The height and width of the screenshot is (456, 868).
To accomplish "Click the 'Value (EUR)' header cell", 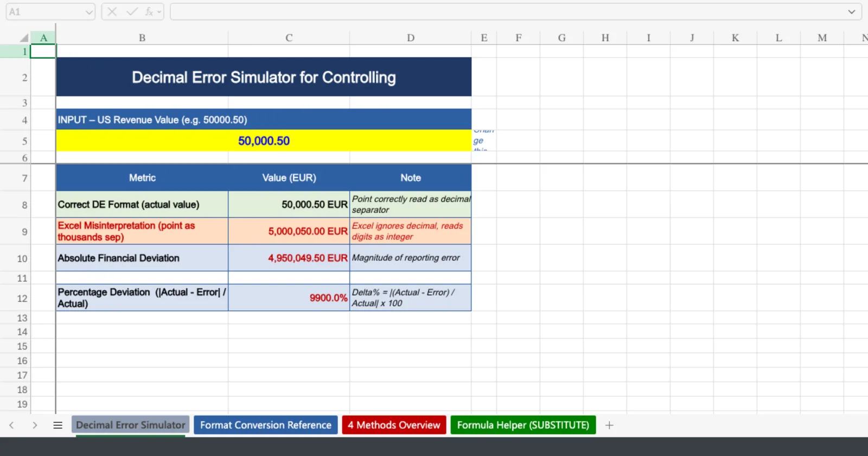I will coord(289,178).
